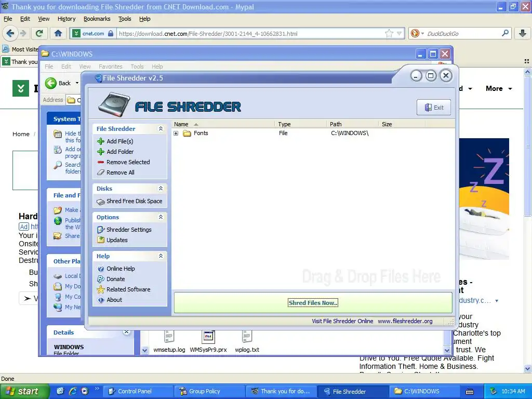532x399 pixels.
Task: Click Explorer file pane scroll down arrow
Action: [x=447, y=350]
